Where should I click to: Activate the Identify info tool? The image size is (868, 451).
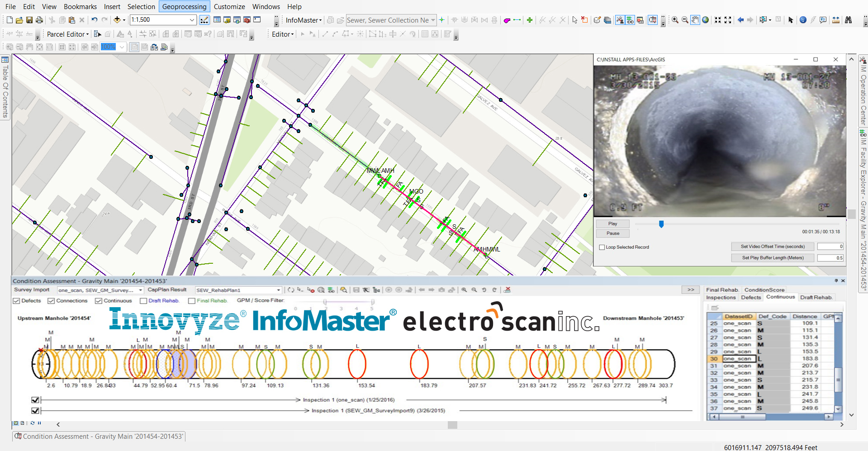coord(803,20)
